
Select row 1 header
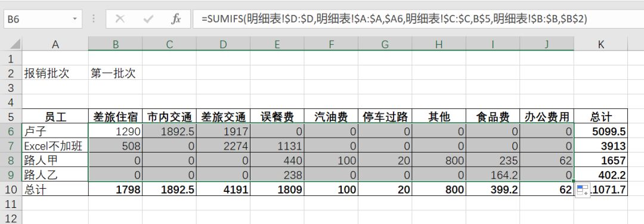click(11, 58)
